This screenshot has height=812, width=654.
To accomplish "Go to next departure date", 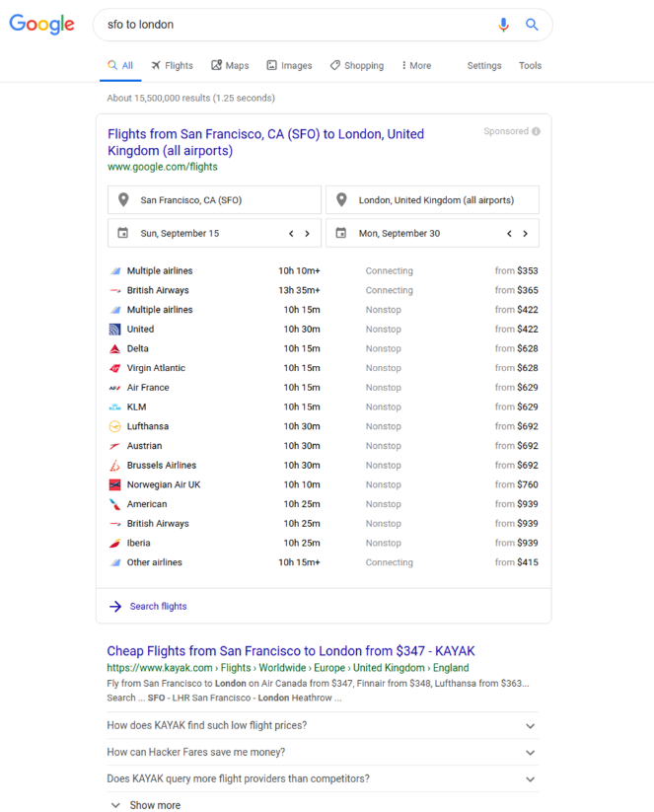I will tap(307, 234).
